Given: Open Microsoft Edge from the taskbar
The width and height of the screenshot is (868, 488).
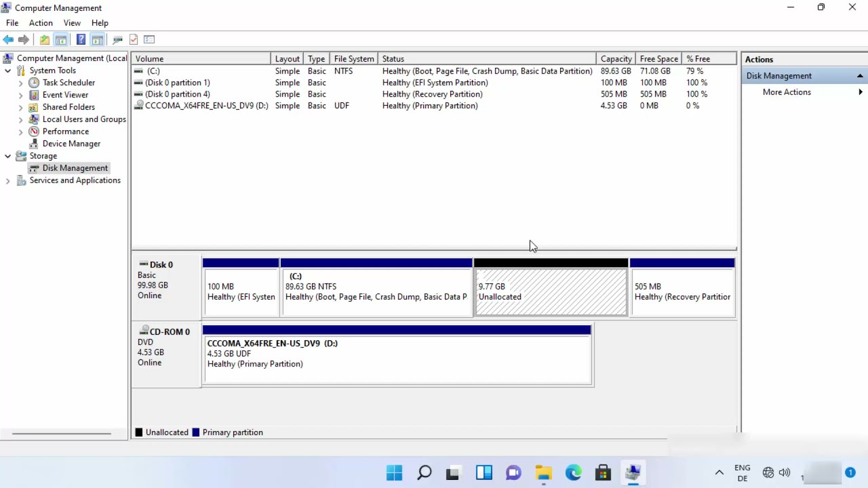Looking at the screenshot, I should [573, 472].
